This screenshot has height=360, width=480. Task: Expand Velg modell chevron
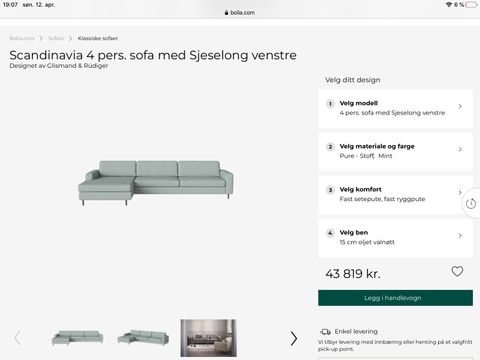pos(460,106)
